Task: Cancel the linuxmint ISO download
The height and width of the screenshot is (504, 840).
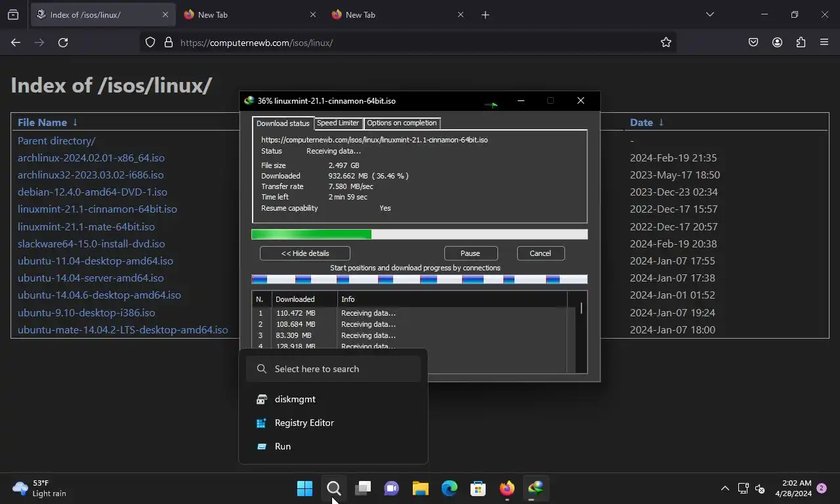Action: coord(540,253)
